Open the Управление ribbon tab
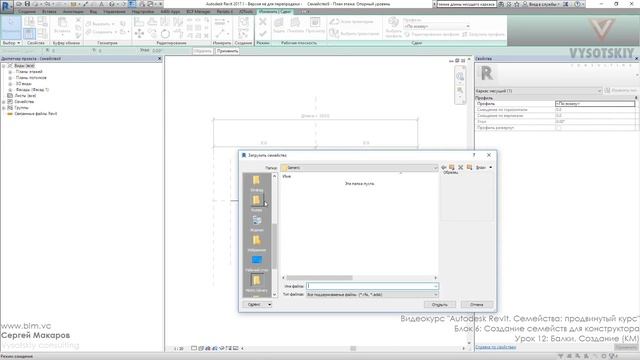Image resolution: width=640 pixels, height=360 pixels. tap(114, 12)
